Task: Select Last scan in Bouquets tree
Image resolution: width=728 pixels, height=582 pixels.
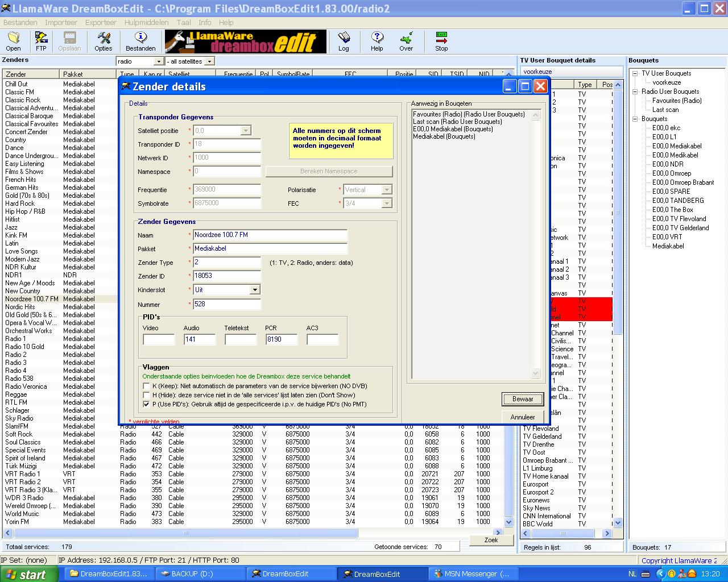Action: point(665,110)
